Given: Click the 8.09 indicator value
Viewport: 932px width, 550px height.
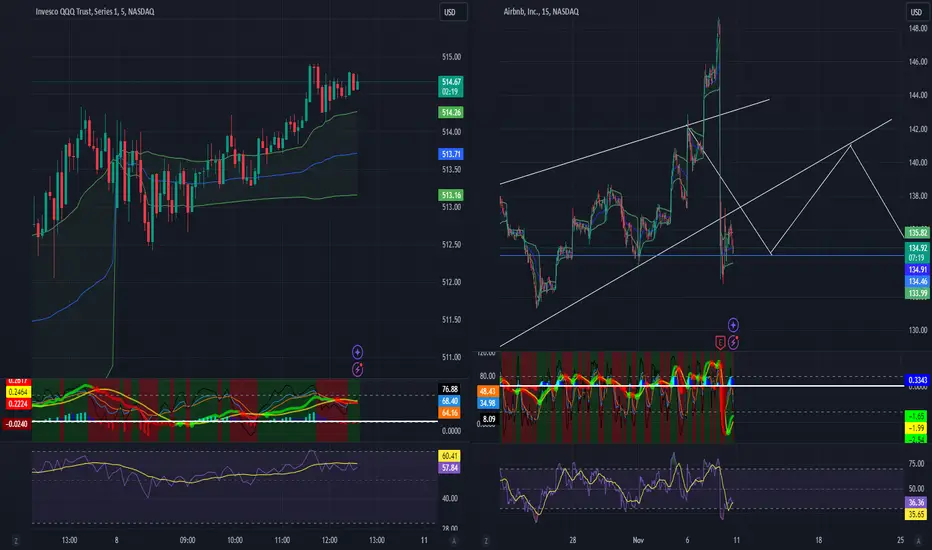Looking at the screenshot, I should (x=489, y=419).
